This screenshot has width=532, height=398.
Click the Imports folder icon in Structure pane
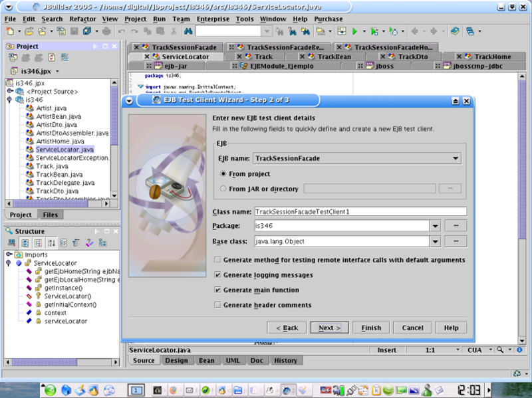point(18,254)
